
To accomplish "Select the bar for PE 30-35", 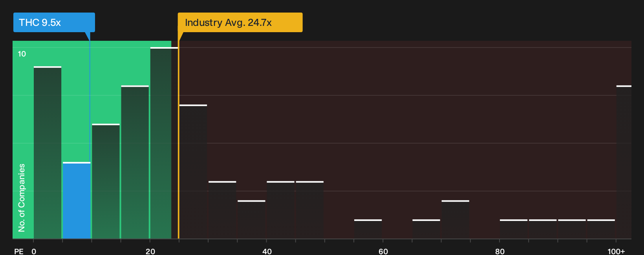I will (222, 210).
